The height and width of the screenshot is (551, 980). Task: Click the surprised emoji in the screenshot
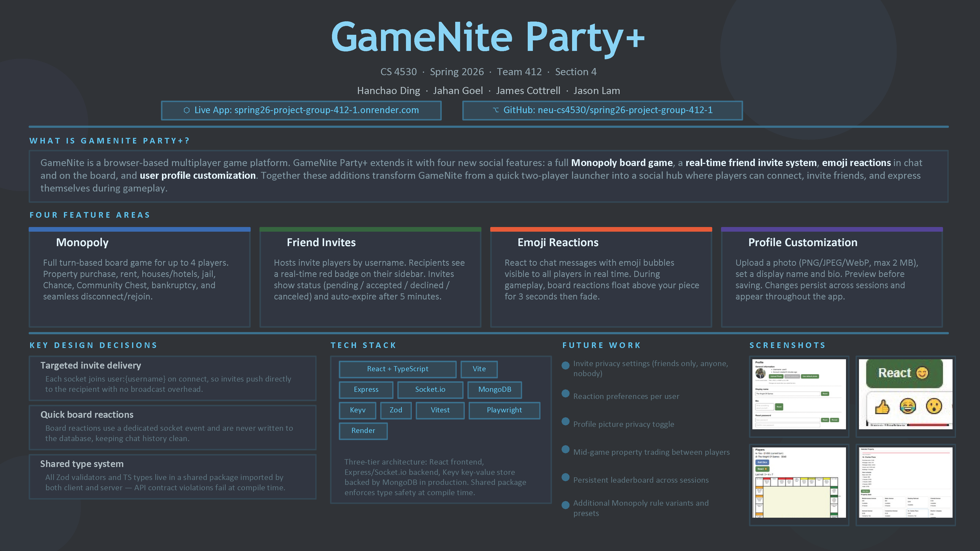coord(934,406)
